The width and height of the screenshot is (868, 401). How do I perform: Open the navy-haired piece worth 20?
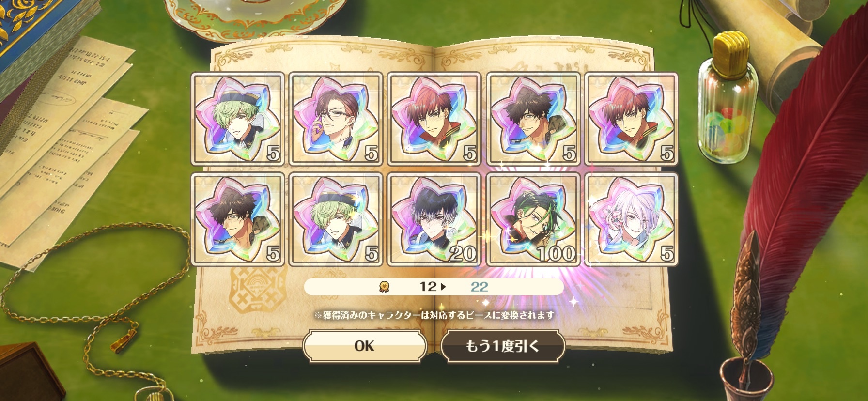pyautogui.click(x=434, y=219)
